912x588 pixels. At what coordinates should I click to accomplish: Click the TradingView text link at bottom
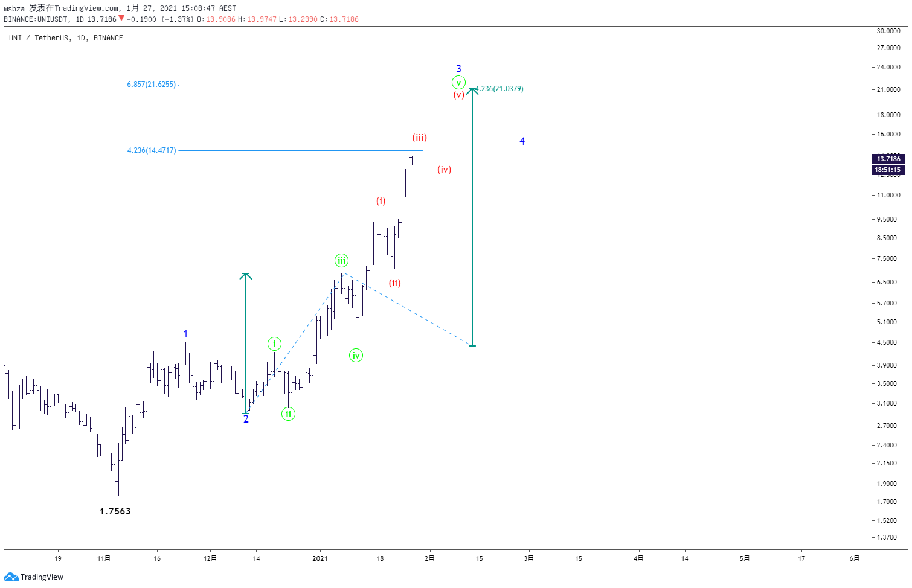[x=42, y=577]
